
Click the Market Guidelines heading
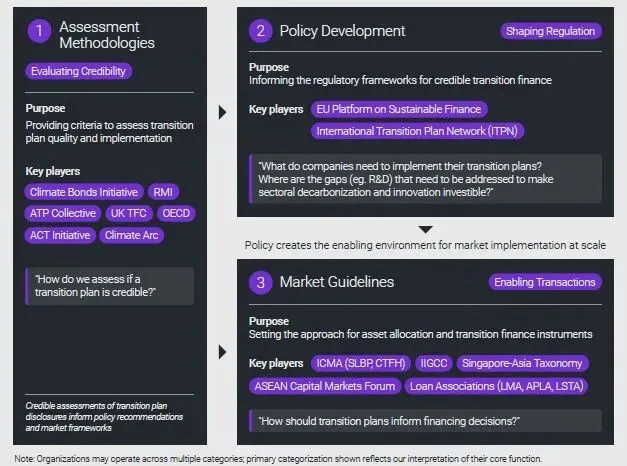pyautogui.click(x=337, y=282)
